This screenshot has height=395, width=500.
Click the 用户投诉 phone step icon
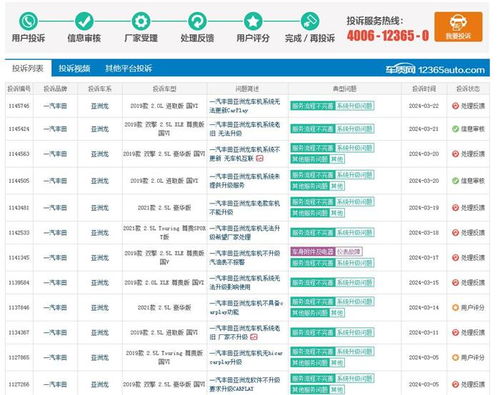tap(28, 21)
